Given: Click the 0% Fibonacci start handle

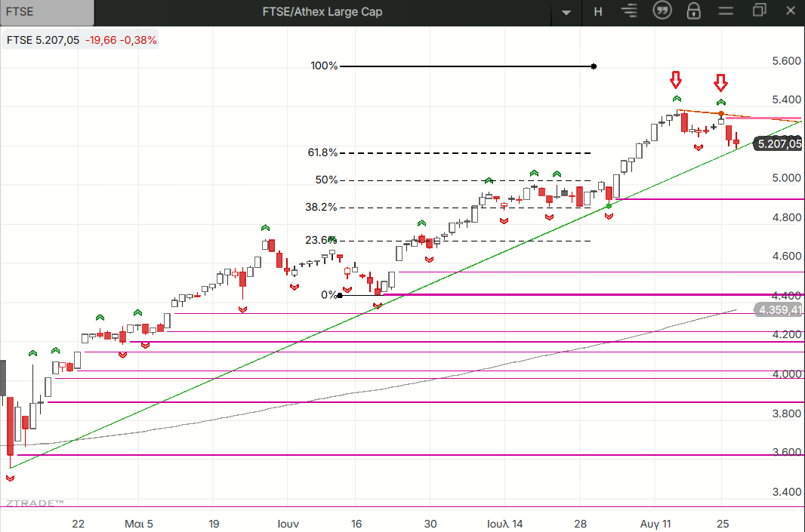Looking at the screenshot, I should (340, 296).
